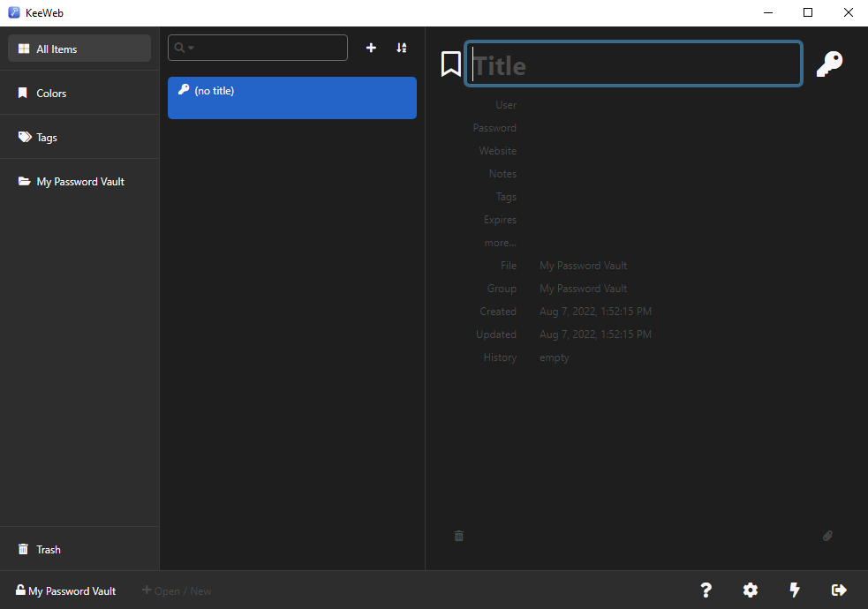Open sort options via the sort icon
Screen dimensions: 868x609
(402, 48)
